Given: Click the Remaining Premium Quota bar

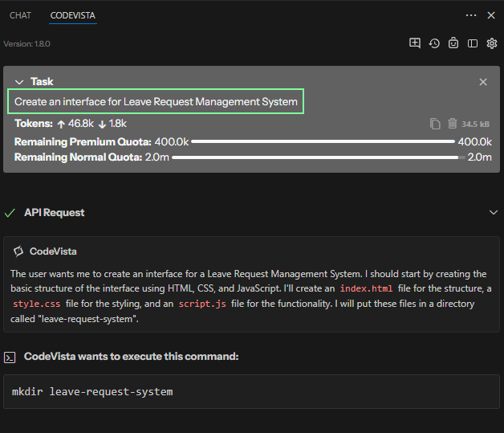Looking at the screenshot, I should click(323, 141).
